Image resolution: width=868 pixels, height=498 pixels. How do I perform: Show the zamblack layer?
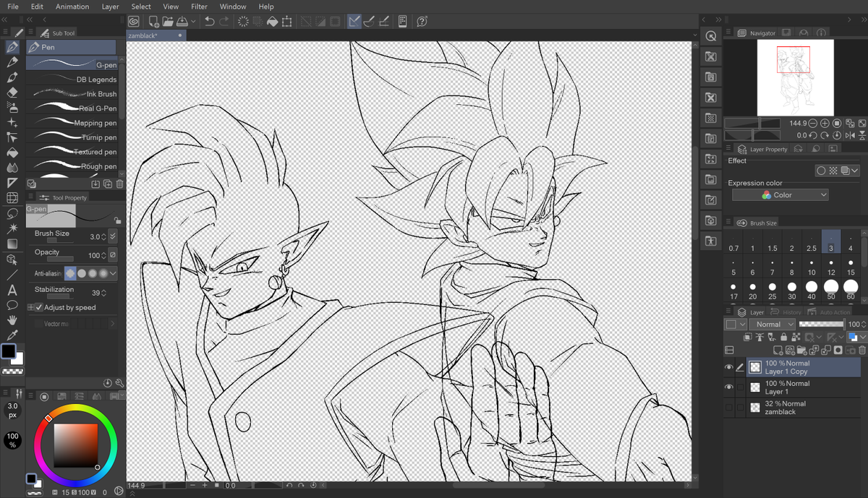[728, 408]
